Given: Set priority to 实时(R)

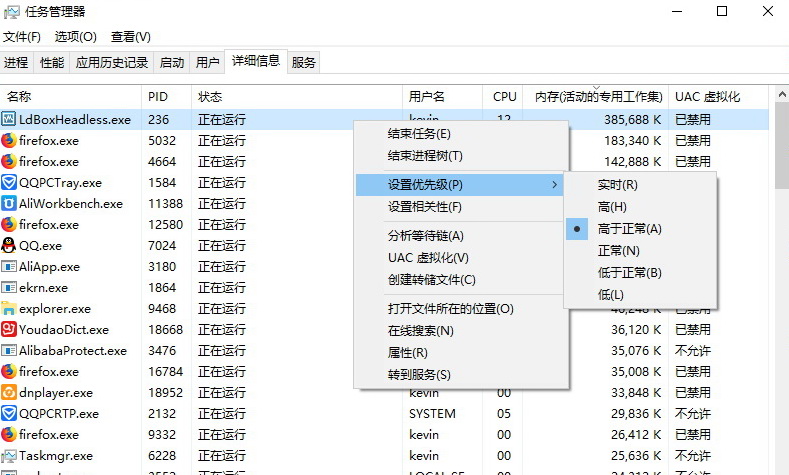Looking at the screenshot, I should 640,185.
